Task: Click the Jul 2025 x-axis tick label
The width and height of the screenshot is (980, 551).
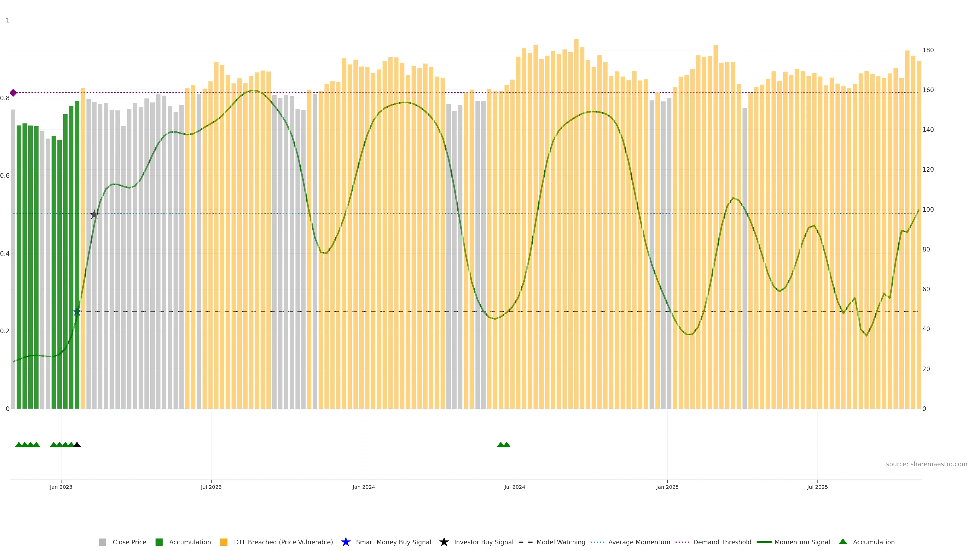Action: click(817, 487)
